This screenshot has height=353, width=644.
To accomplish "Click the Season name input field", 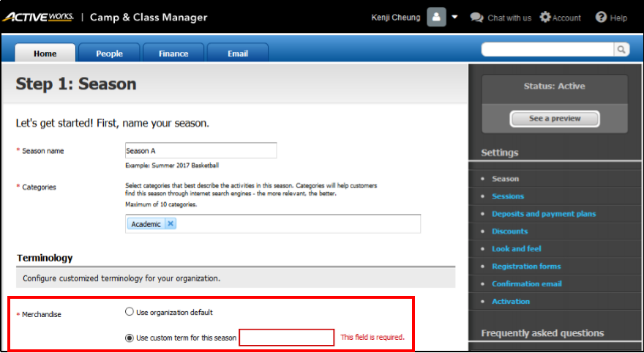I will pyautogui.click(x=201, y=151).
